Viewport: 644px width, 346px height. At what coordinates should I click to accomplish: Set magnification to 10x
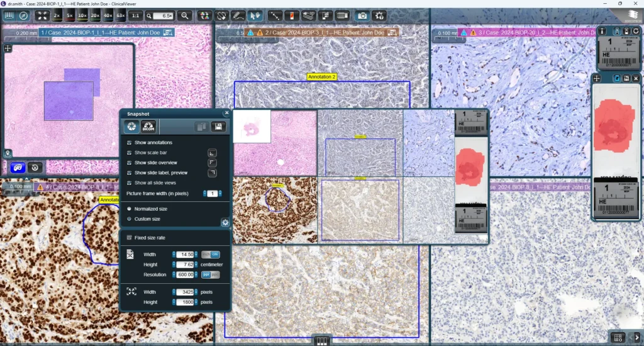[x=82, y=16]
